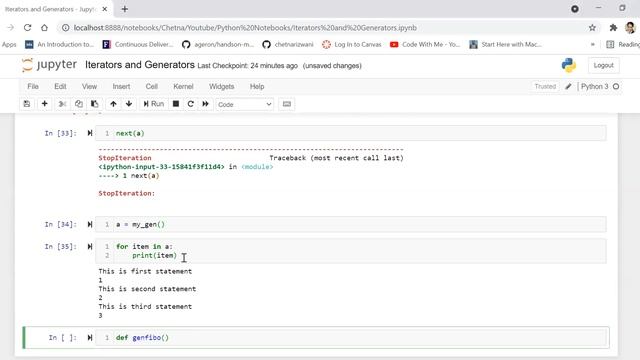Open the Help menu
This screenshot has width=640, height=360.
(257, 87)
